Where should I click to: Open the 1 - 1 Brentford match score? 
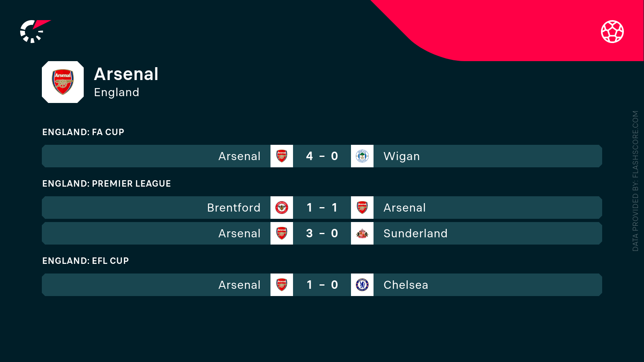point(322,208)
